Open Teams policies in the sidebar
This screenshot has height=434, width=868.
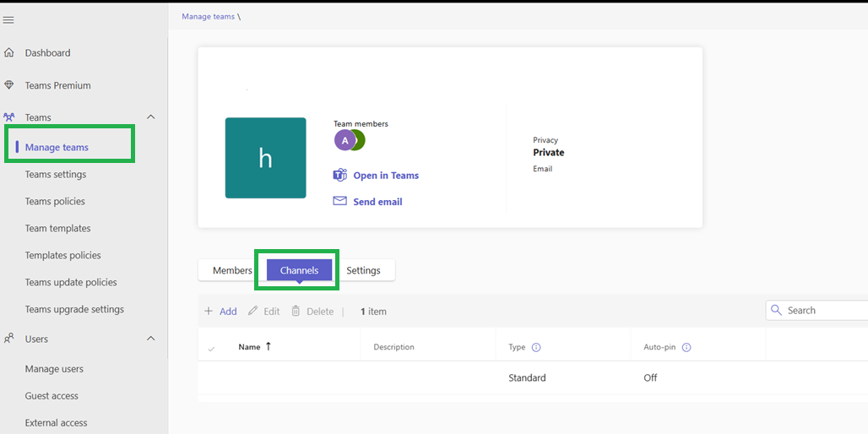coord(55,202)
